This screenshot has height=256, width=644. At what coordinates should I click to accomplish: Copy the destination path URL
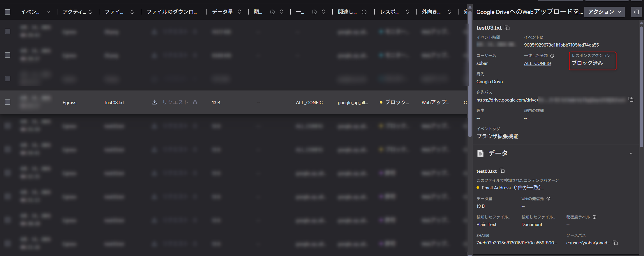point(631,99)
